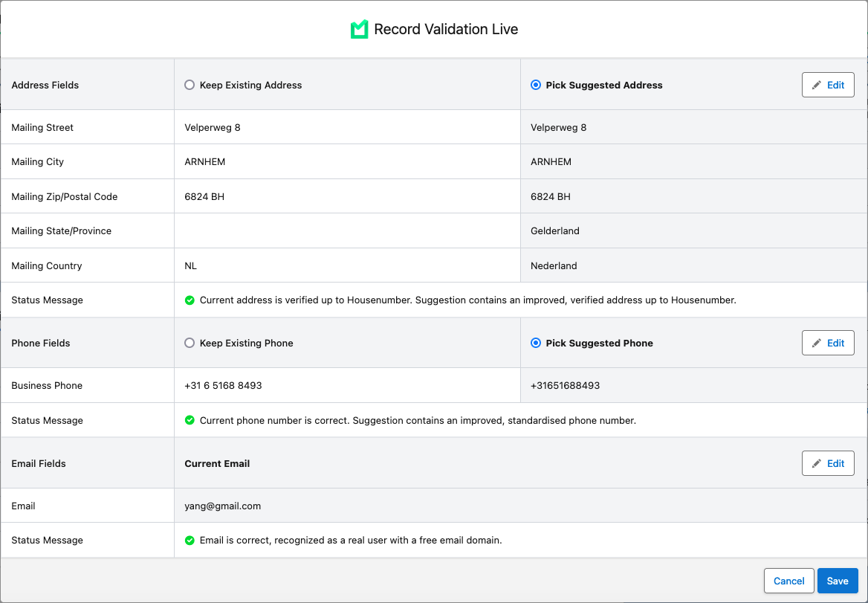Edit the suggested phone number

point(828,343)
